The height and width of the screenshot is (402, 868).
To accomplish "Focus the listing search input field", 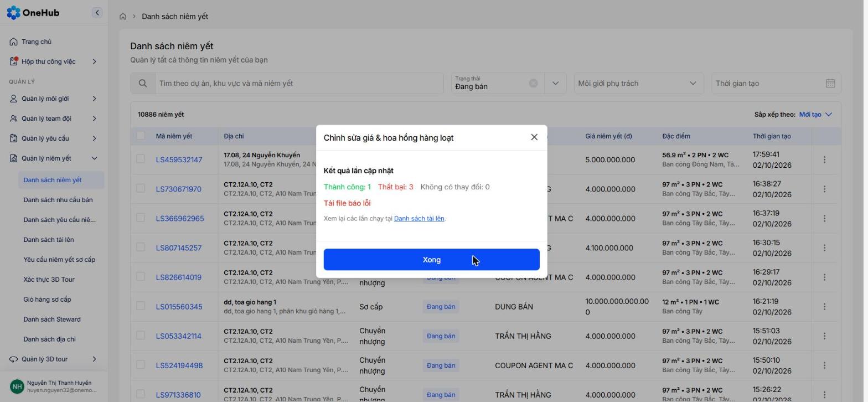I will pos(299,83).
